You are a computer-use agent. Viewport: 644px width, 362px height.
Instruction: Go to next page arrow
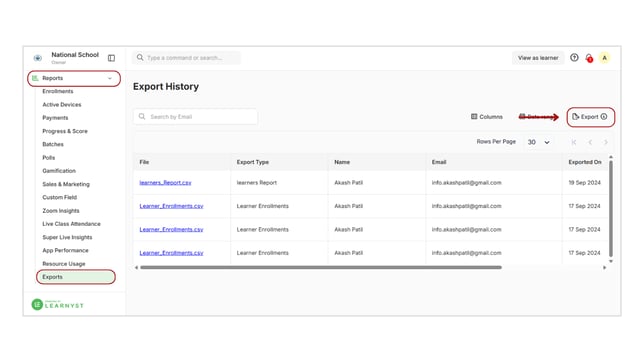pos(606,142)
